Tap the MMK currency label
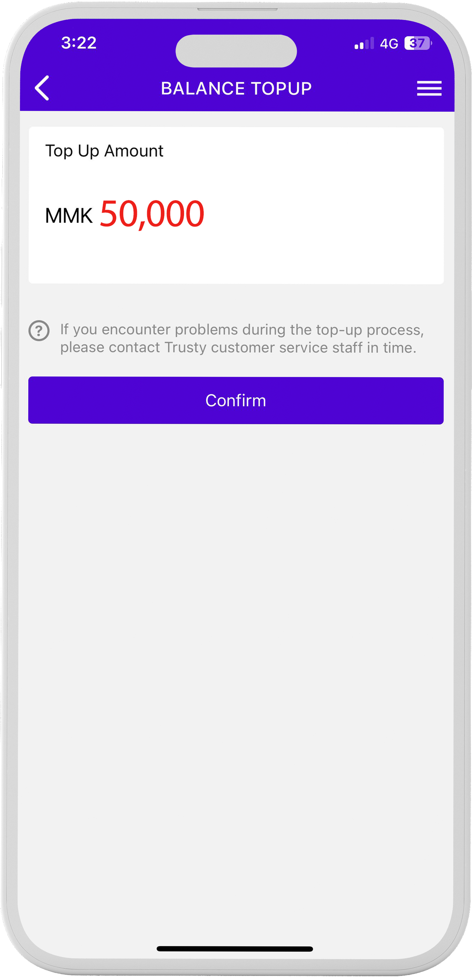This screenshot has height=980, width=475. (69, 216)
